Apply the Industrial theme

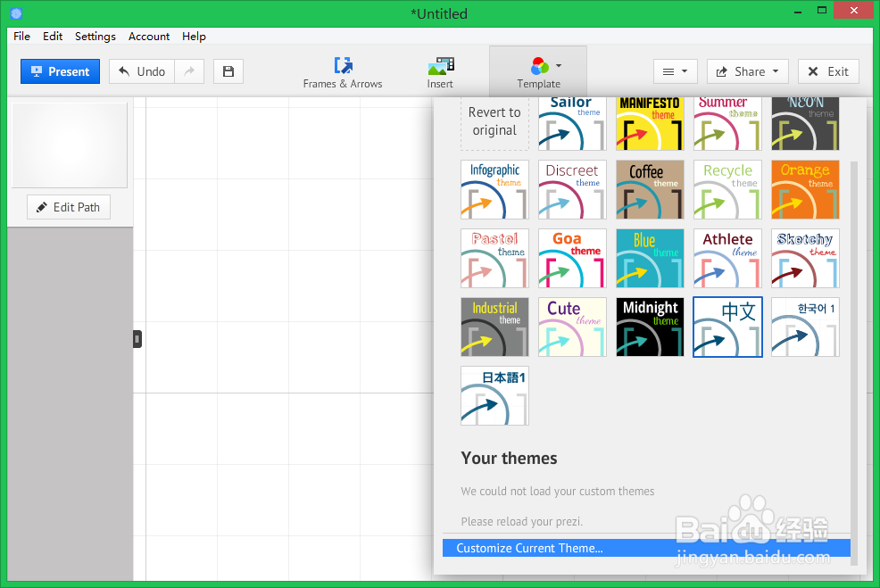click(x=494, y=327)
